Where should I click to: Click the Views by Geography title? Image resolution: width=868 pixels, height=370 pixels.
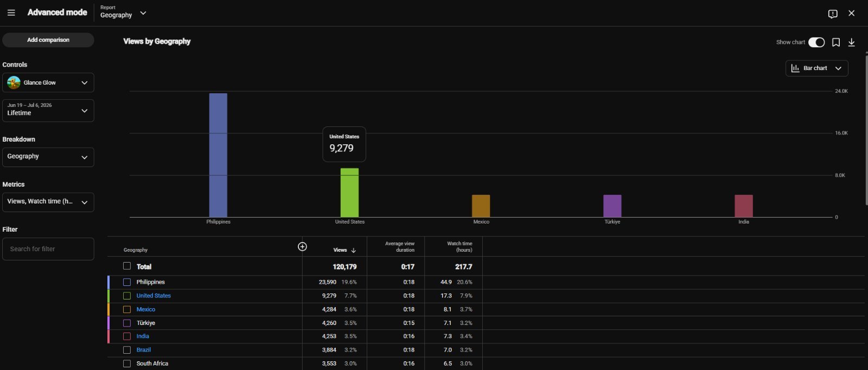tap(157, 41)
